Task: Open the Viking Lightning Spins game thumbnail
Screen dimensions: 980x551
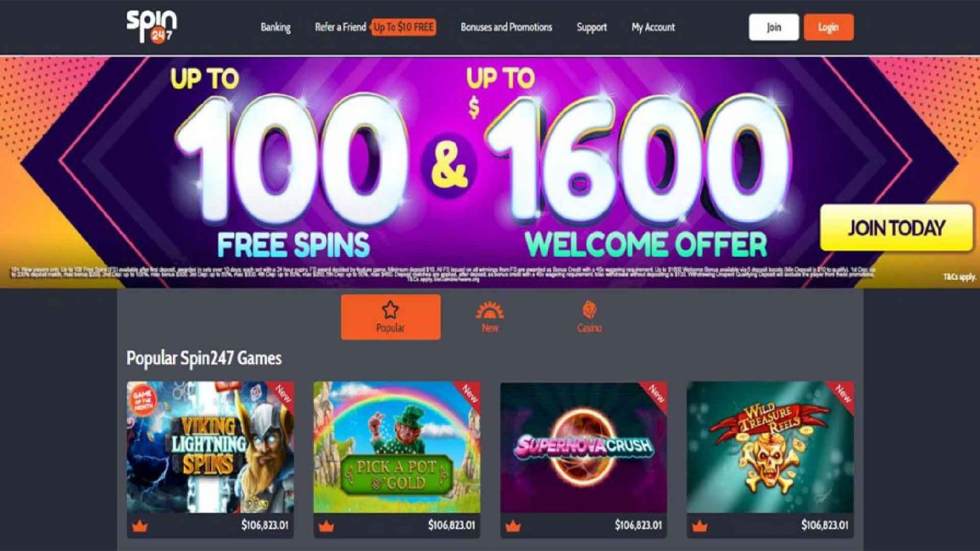Action: [x=211, y=447]
